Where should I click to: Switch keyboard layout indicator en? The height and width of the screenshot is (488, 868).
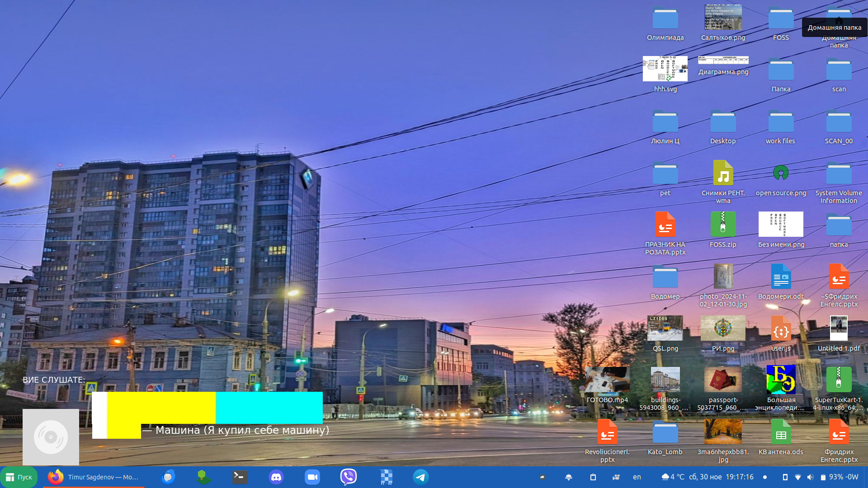pyautogui.click(x=637, y=477)
